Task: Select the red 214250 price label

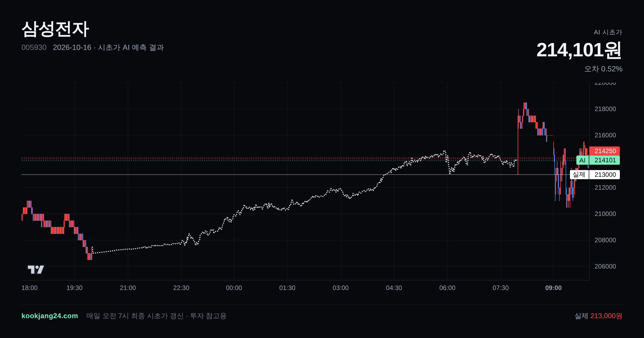Action: [605, 151]
